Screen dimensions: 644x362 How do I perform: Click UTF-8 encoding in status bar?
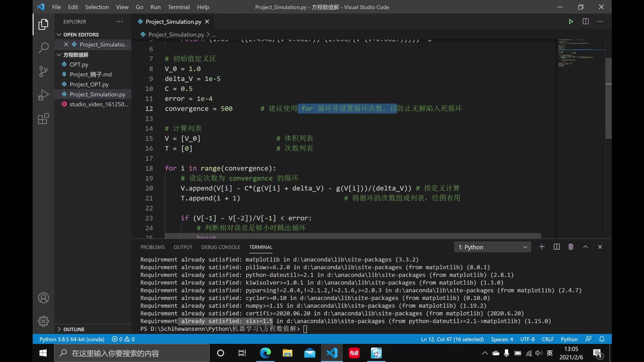coord(527,339)
